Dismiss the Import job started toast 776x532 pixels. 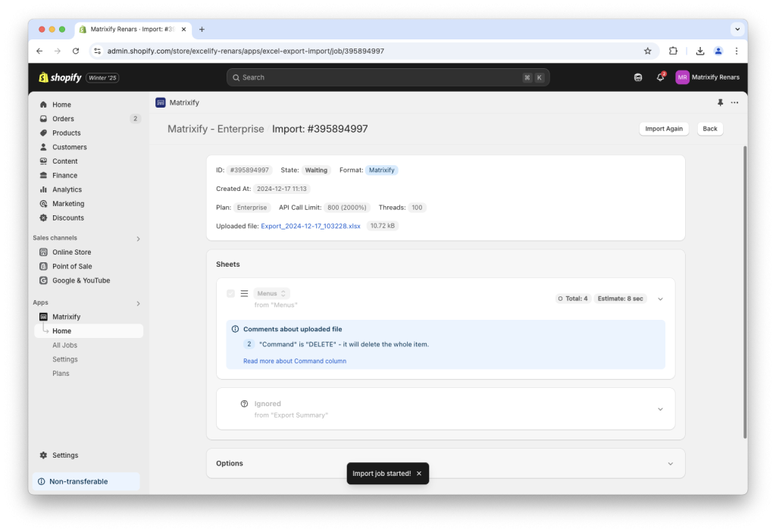(418, 473)
